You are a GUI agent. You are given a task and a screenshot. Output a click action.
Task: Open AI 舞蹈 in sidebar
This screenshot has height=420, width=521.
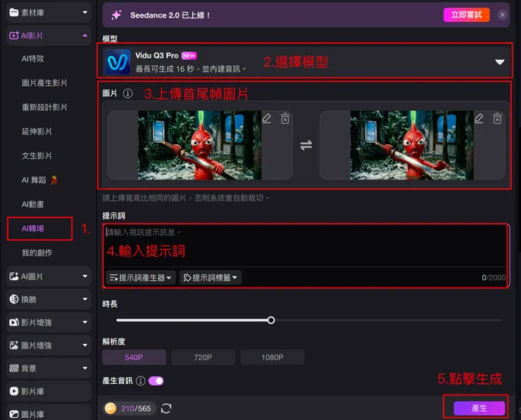tap(39, 180)
